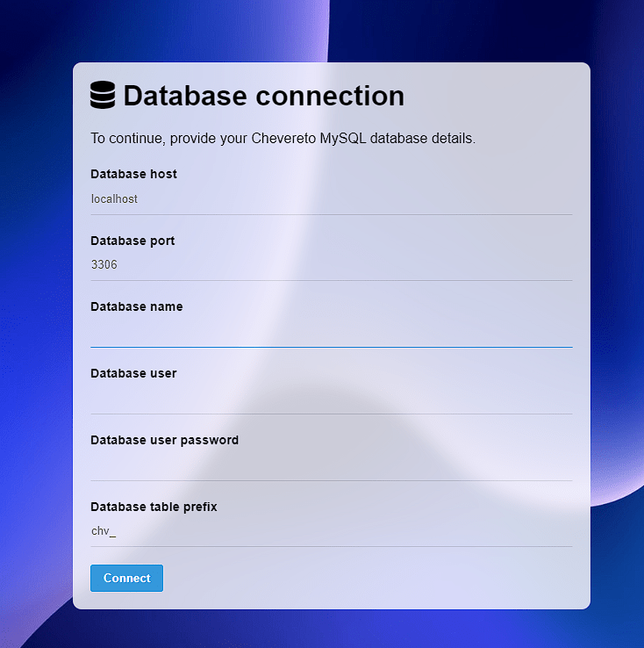This screenshot has height=648, width=644.
Task: Click the Database user password label
Action: pyautogui.click(x=164, y=440)
